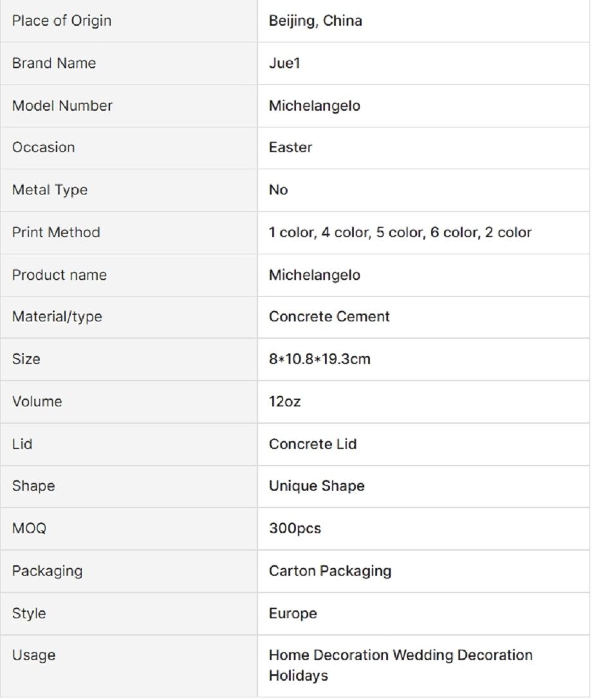592x700 pixels.
Task: Click the 'Concrete Lid' value
Action: [x=313, y=444]
